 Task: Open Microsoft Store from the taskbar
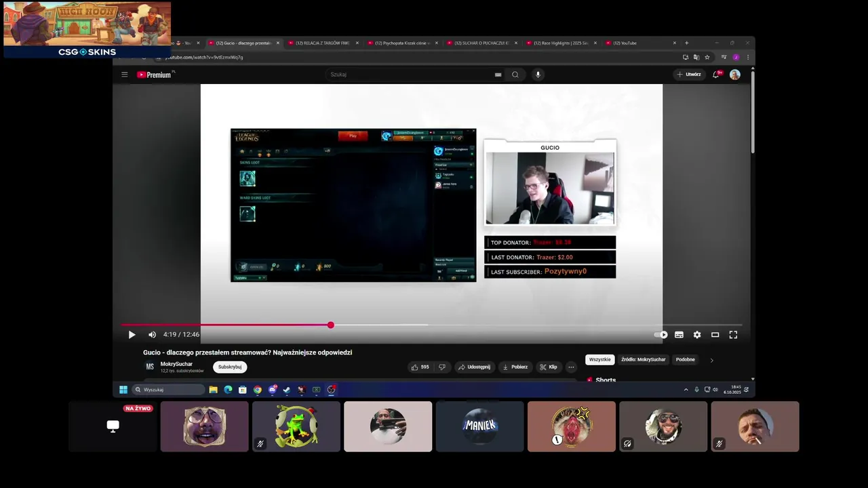(242, 390)
